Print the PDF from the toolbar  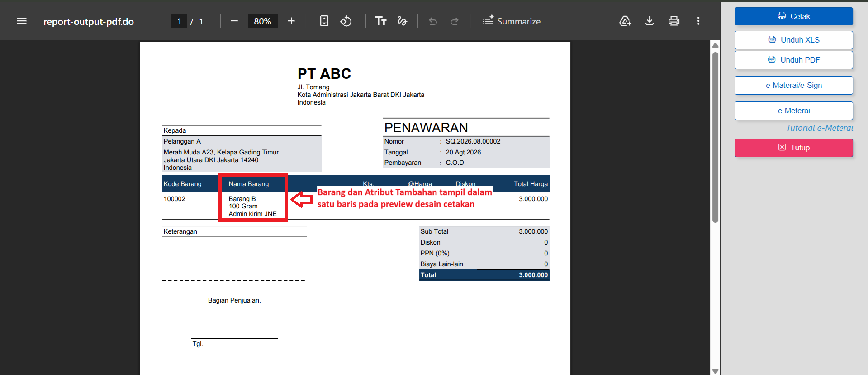tap(674, 21)
